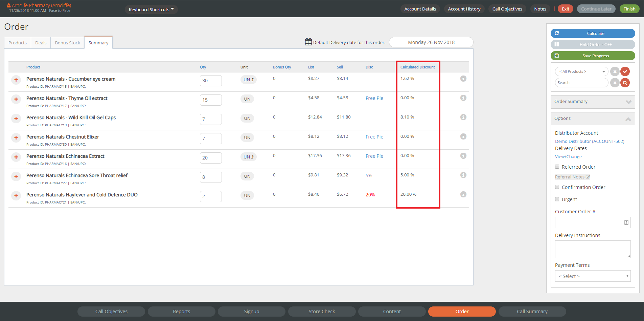Open Account History
This screenshot has width=644, height=321.
point(464,9)
